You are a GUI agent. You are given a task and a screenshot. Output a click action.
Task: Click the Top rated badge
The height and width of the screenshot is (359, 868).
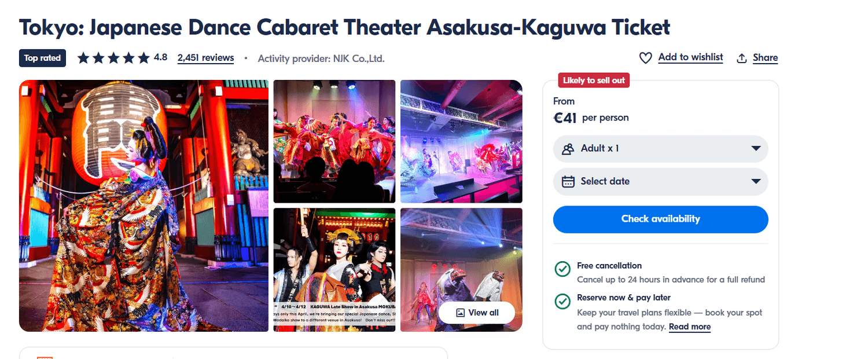tap(42, 58)
